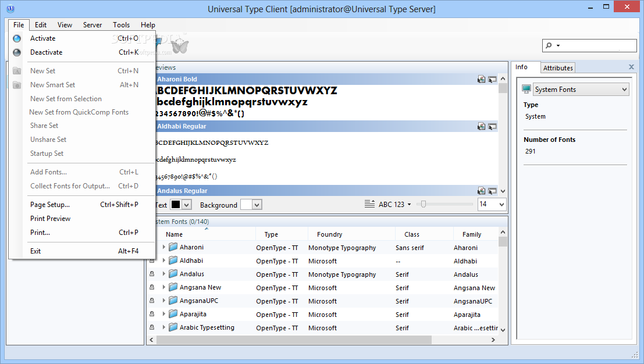Click the snapshot icon on Andalus Regular preview header
644x364 pixels.
point(481,191)
